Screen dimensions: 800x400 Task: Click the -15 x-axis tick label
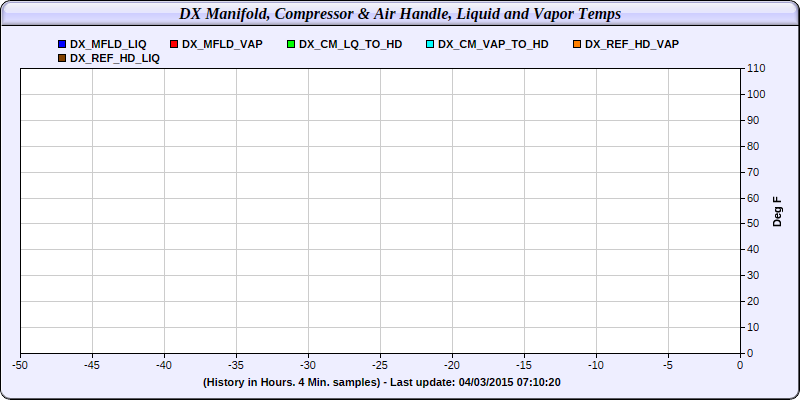click(524, 365)
